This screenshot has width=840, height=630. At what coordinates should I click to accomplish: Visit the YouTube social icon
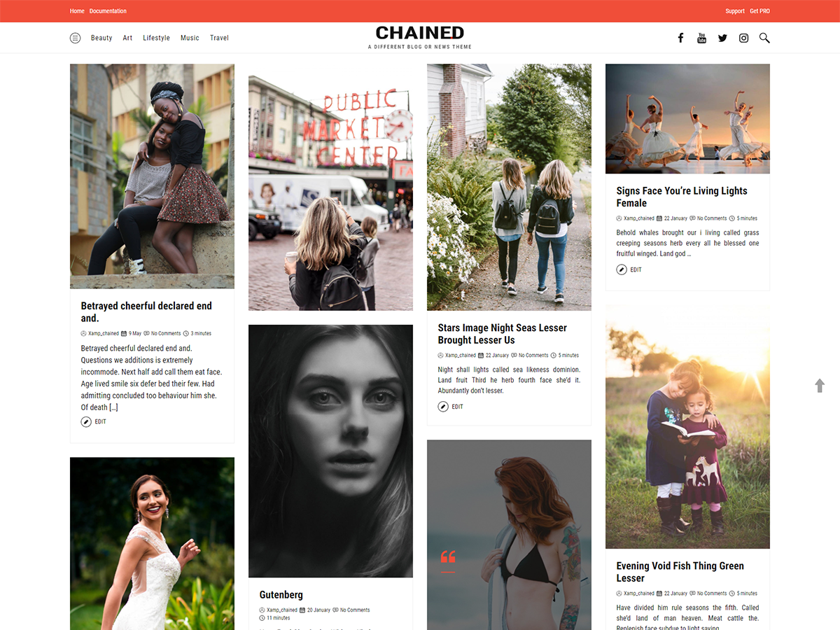click(701, 38)
